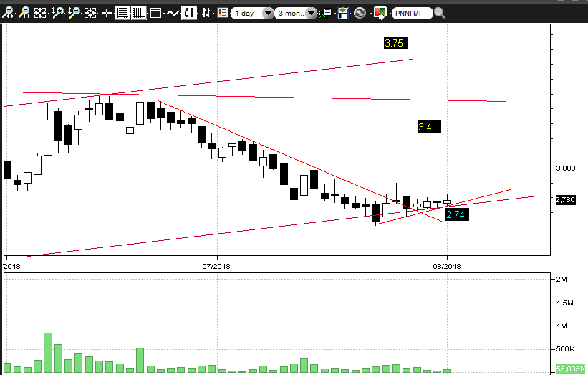Click the 08/2018 date axis label

pos(447,266)
